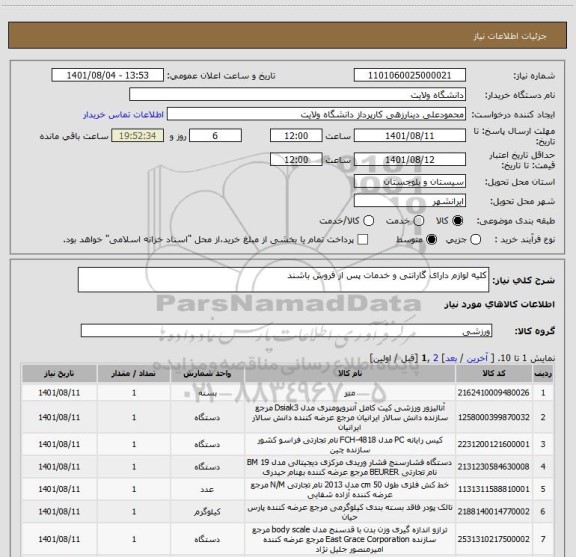This screenshot has width=576, height=557.
Task: Click the price validity date 1401/08/12 field
Action: (410, 160)
